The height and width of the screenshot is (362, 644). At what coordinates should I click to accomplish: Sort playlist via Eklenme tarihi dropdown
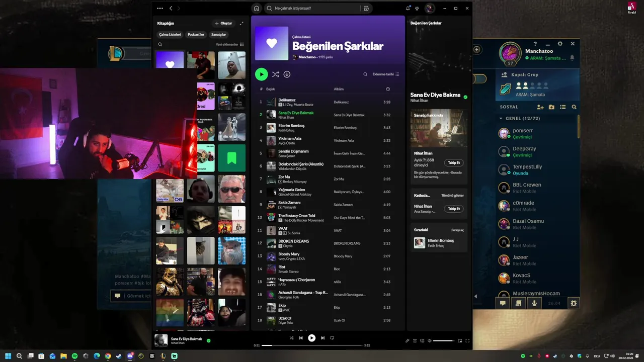(x=386, y=74)
